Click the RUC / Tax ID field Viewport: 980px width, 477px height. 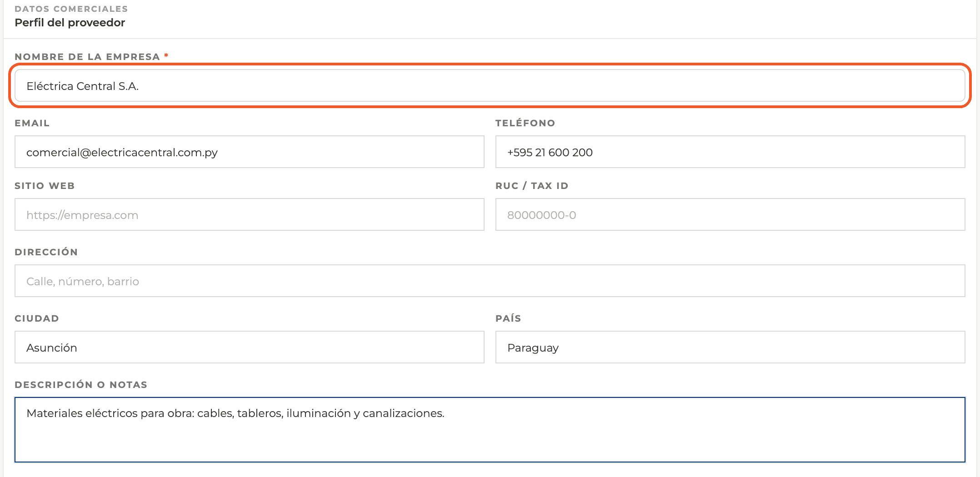pos(730,214)
